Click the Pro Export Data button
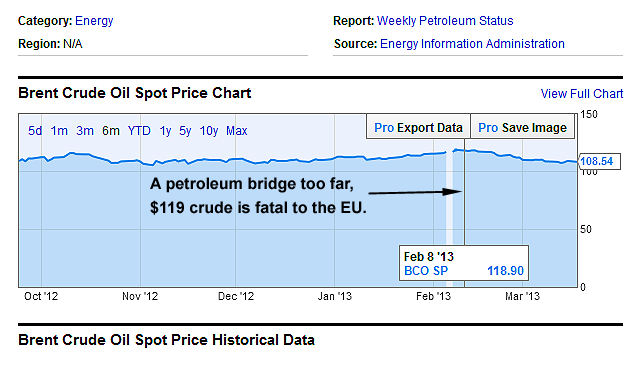 [418, 128]
